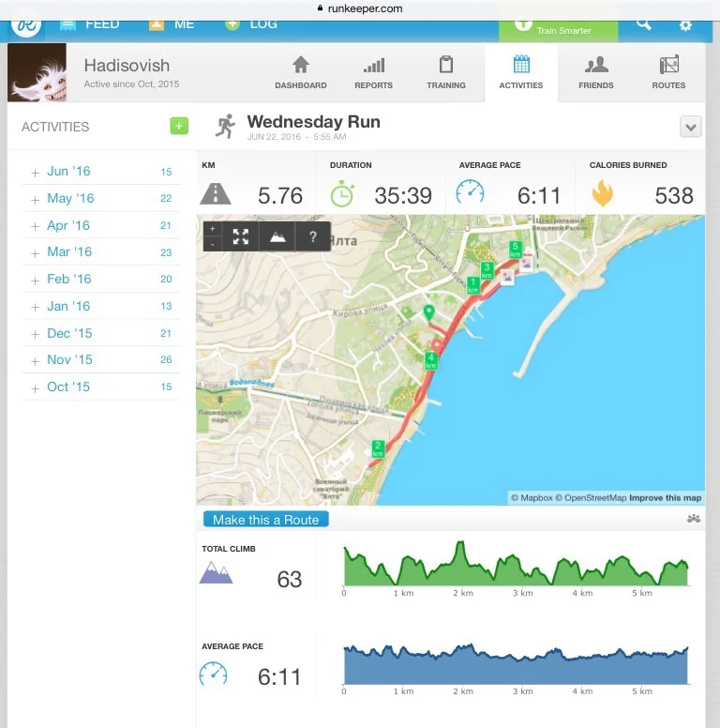This screenshot has height=728, width=720.
Task: Click the calories burned flame icon
Action: click(x=602, y=193)
